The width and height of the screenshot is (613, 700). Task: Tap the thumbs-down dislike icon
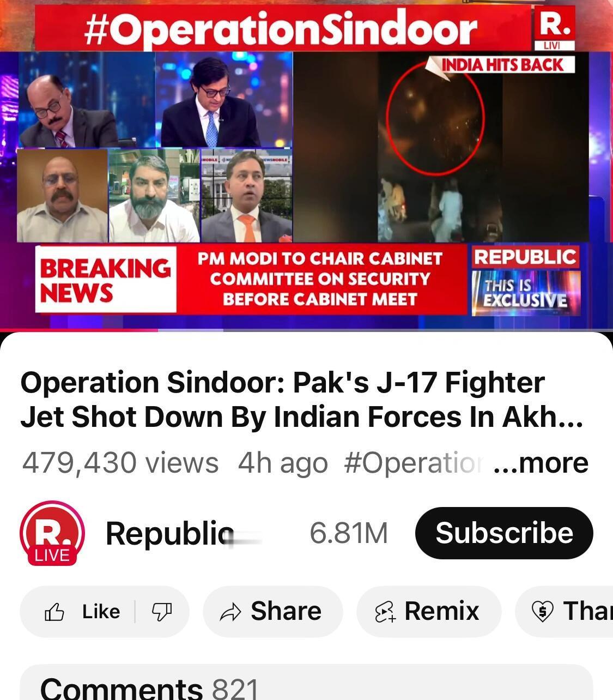coord(162,612)
